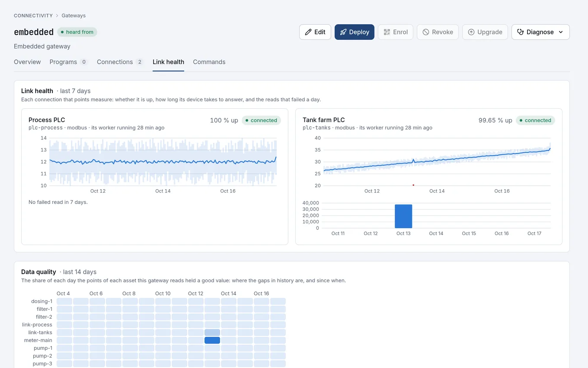The width and height of the screenshot is (588, 368).
Task: Click the Tank farm PLC connected badge
Action: coord(535,120)
